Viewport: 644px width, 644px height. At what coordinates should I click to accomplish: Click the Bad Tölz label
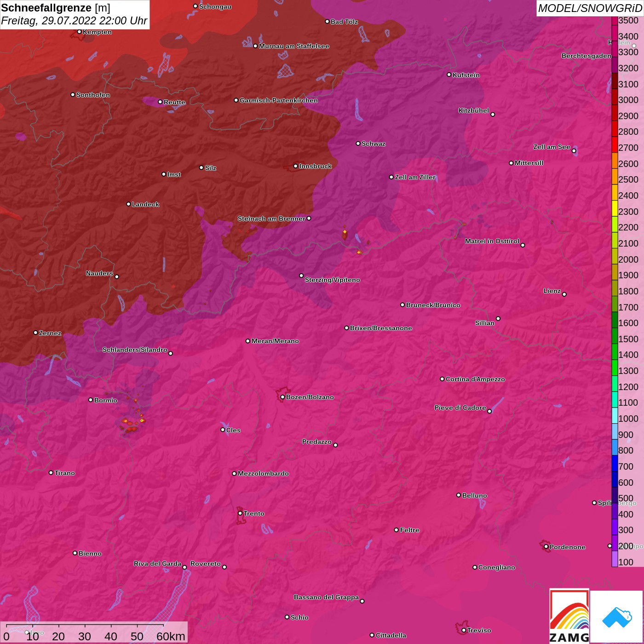[344, 22]
